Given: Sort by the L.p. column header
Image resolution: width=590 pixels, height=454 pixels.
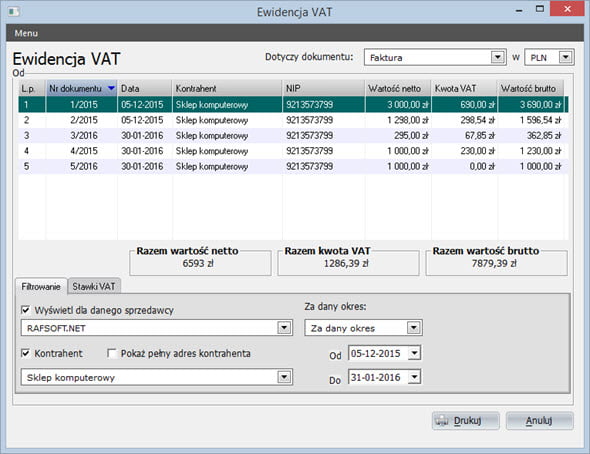Looking at the screenshot, I should [32, 88].
